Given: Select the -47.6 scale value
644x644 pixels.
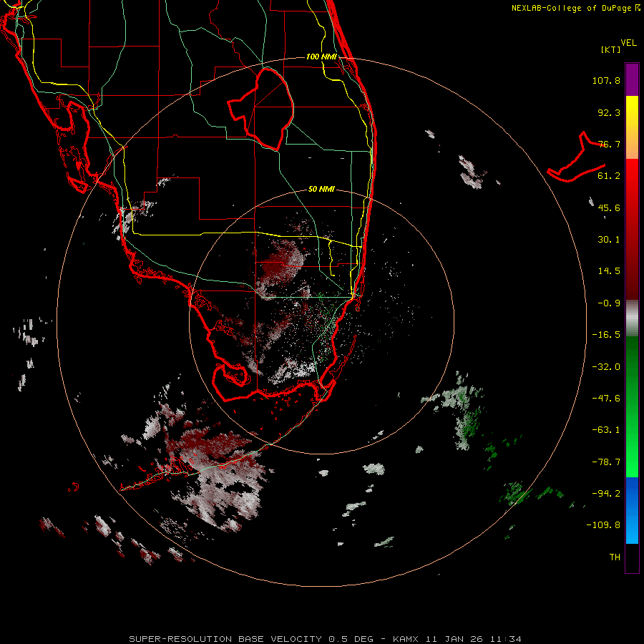Looking at the screenshot, I should click(x=606, y=399).
